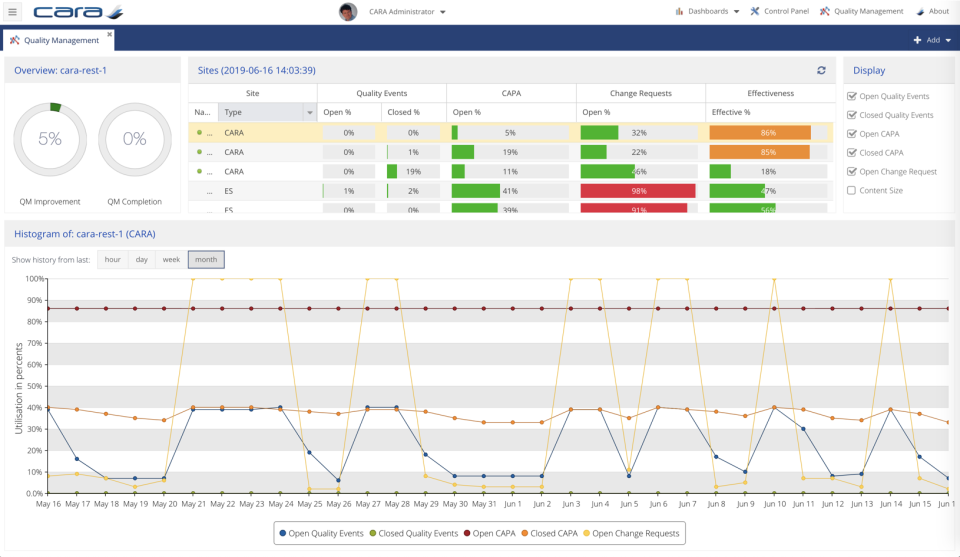Sort by CAPA Open % column
Viewport: 960px width, 557px height.
(511, 112)
